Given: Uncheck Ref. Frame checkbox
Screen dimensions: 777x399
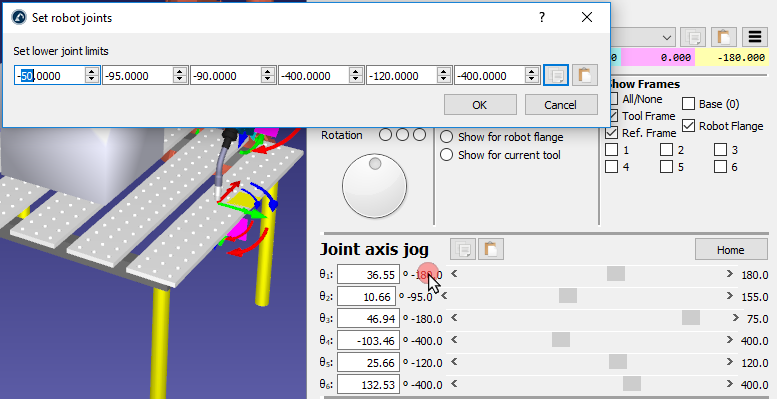Looking at the screenshot, I should (x=611, y=133).
